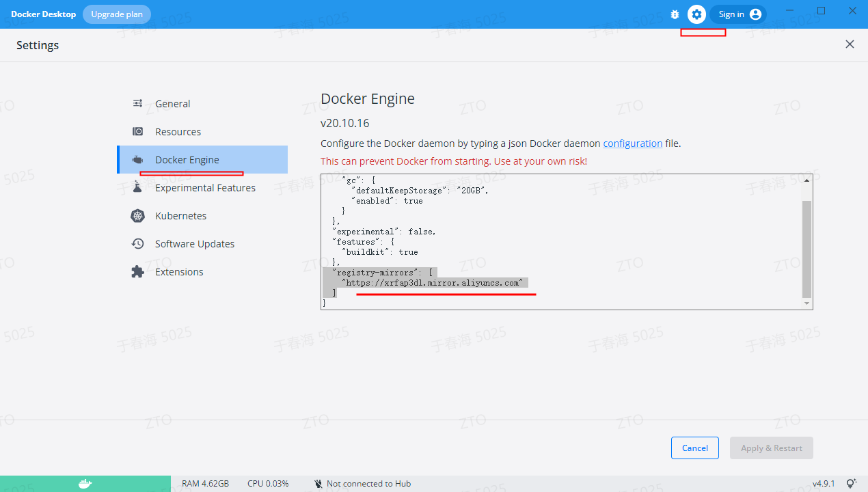868x492 pixels.
Task: Open the settings gear icon
Action: [x=696, y=14]
